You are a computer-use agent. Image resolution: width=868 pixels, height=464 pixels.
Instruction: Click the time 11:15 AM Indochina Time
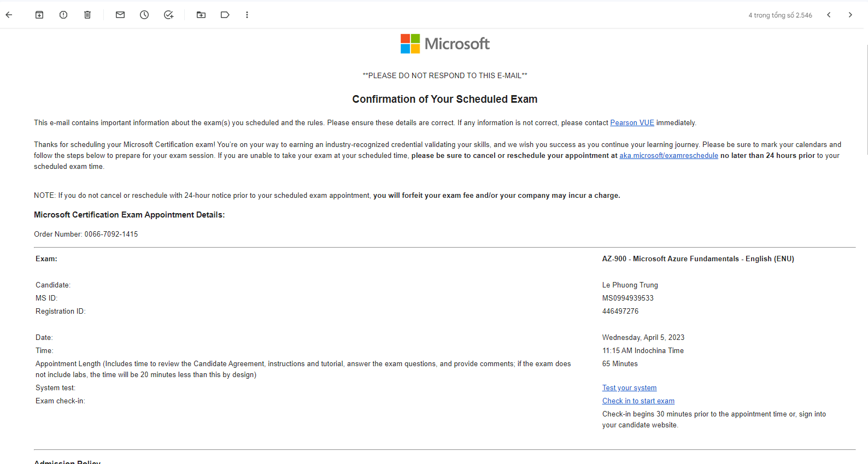click(643, 351)
